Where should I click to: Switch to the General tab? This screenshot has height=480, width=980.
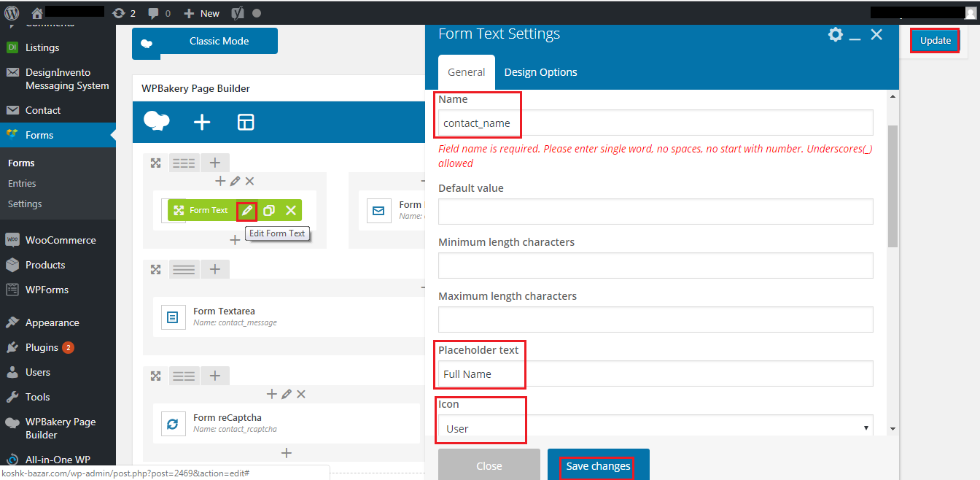point(467,72)
